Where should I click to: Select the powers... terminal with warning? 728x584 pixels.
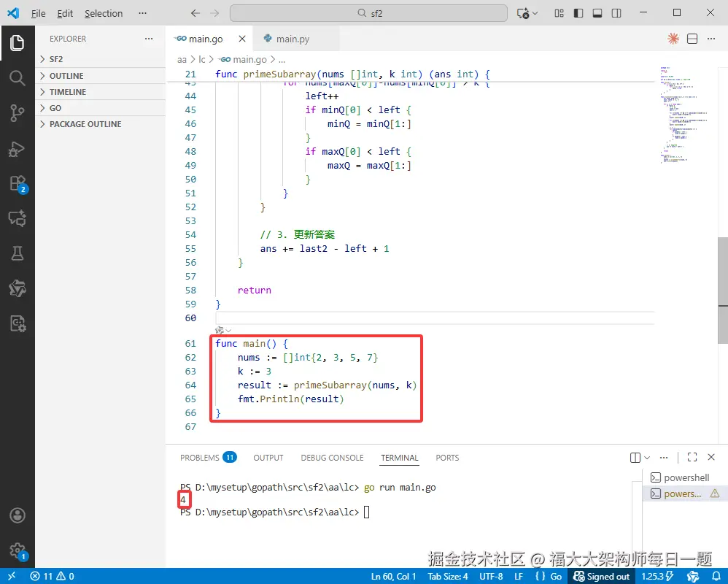(684, 493)
